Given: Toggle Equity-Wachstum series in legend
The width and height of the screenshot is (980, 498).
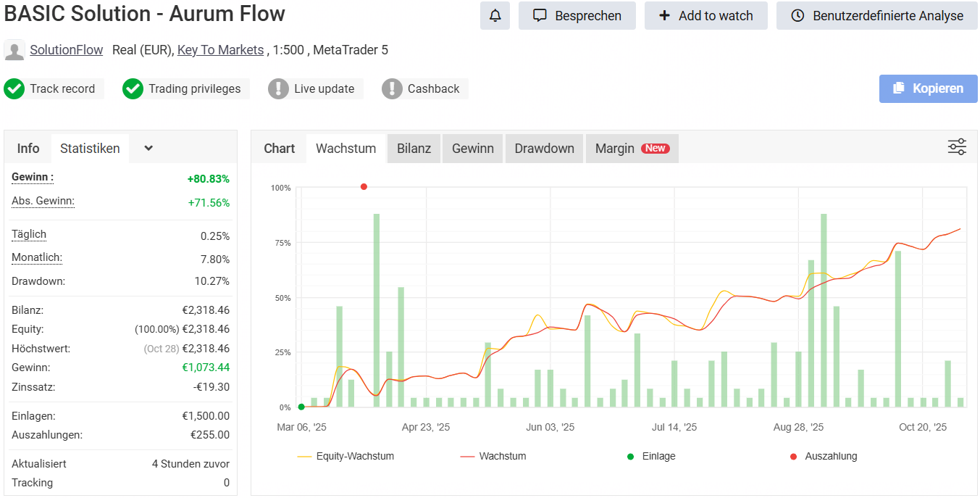Looking at the screenshot, I should click(346, 456).
